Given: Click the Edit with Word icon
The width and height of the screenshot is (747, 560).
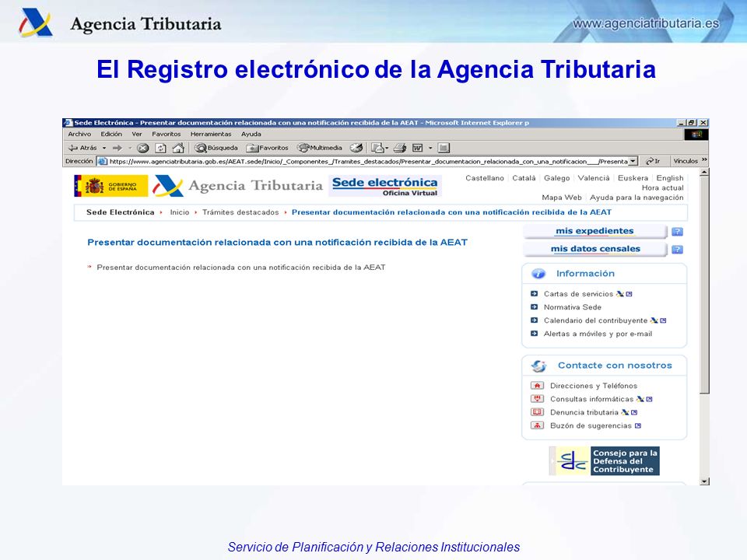Looking at the screenshot, I should (417, 148).
